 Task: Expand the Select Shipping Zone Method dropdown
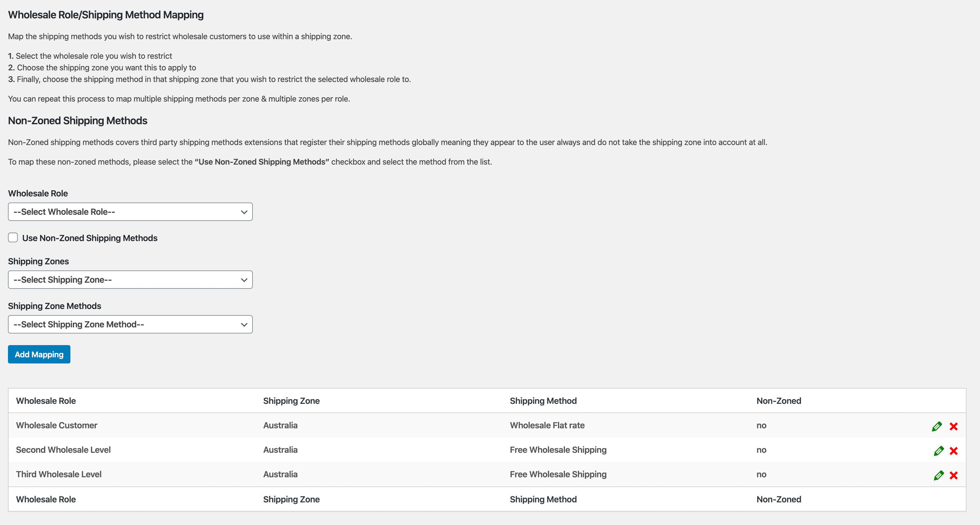[130, 324]
